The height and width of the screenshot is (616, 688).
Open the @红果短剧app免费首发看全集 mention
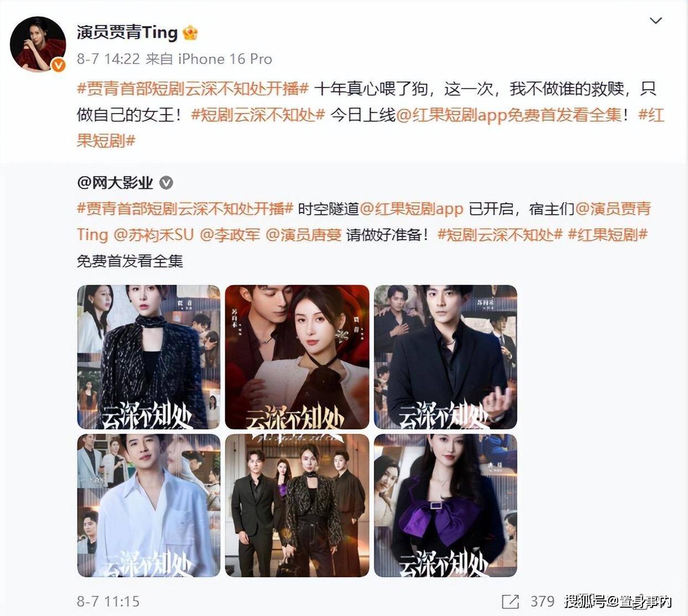(509, 115)
